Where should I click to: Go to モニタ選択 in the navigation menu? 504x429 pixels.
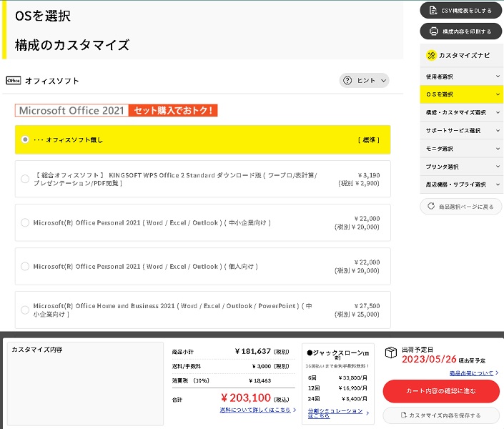click(x=461, y=149)
